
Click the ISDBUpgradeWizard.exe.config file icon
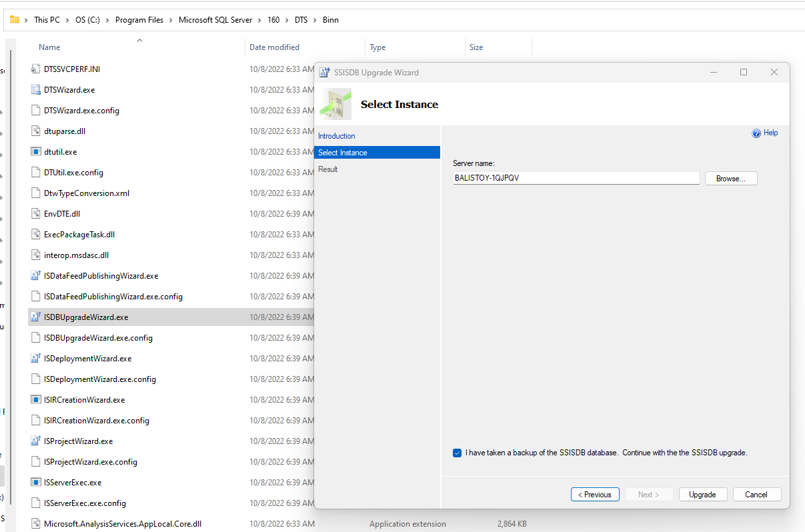(36, 337)
